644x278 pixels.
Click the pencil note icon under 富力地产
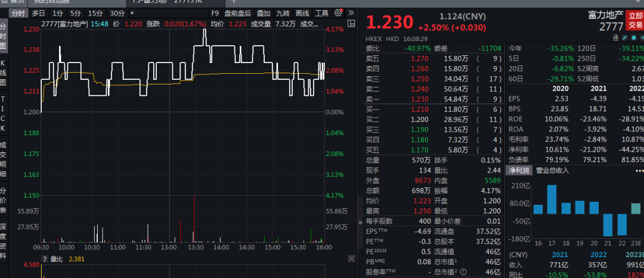[625, 38]
